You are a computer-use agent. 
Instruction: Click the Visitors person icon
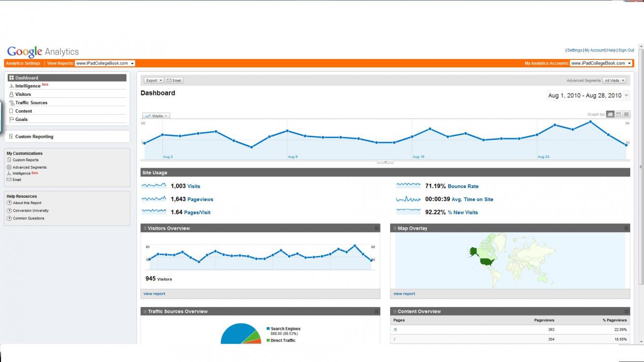[11, 94]
